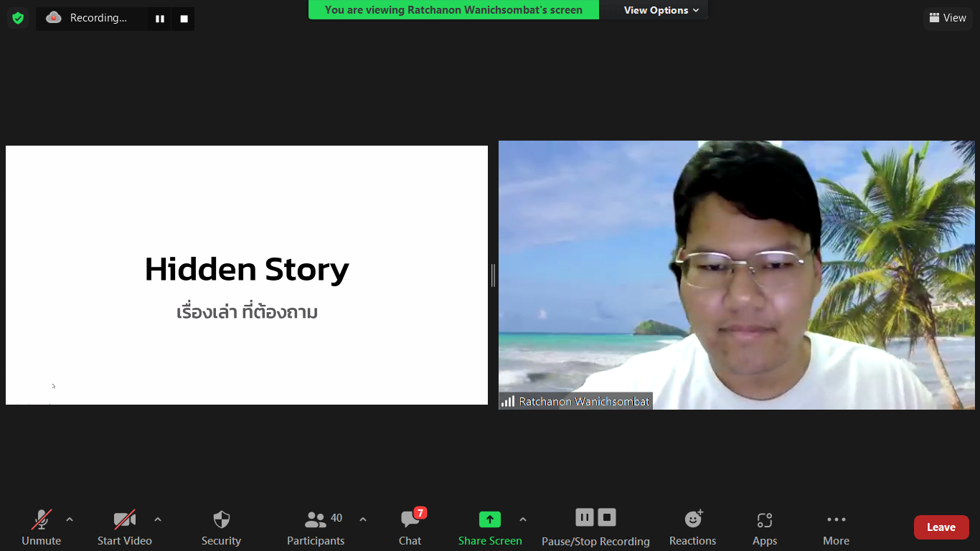
Task: Click the Ratchanon Wanichsombat name label
Action: [x=584, y=402]
